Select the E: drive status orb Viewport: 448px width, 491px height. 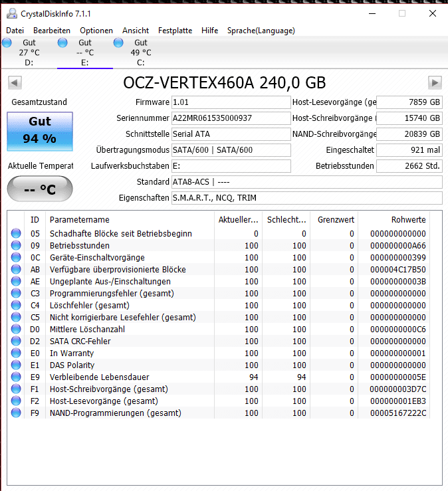(62, 43)
